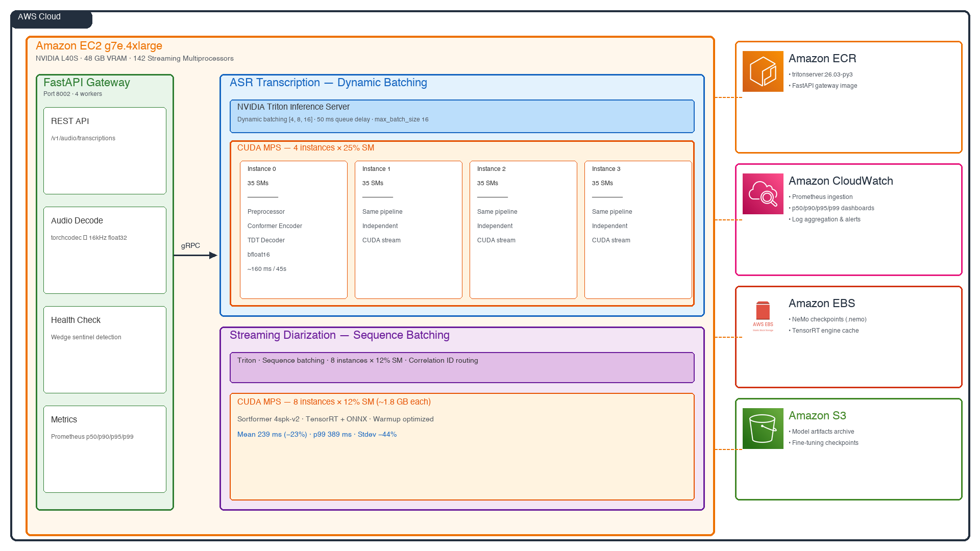
Task: Click Streaming Diarization — Sequence Batching heading
Action: click(x=339, y=335)
